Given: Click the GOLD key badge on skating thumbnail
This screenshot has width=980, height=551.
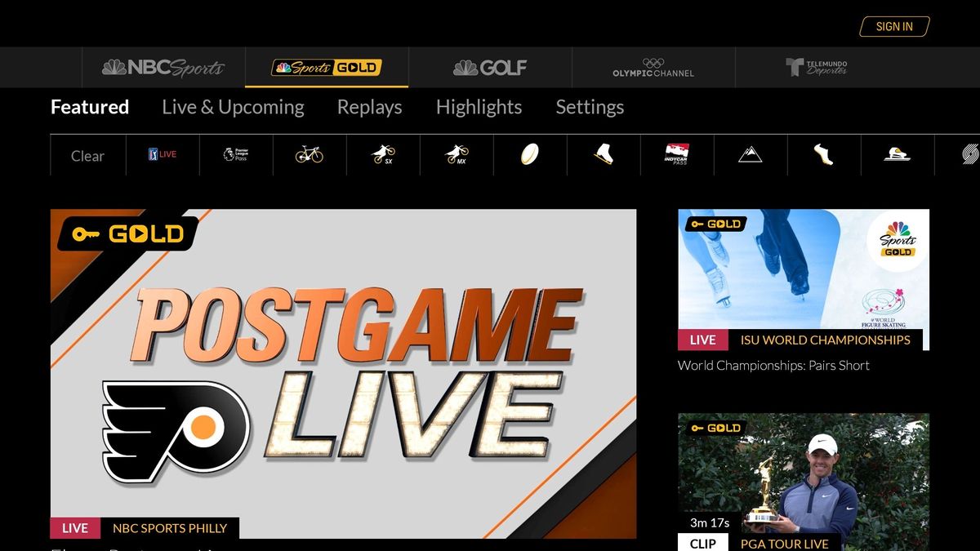Looking at the screenshot, I should pyautogui.click(x=715, y=224).
